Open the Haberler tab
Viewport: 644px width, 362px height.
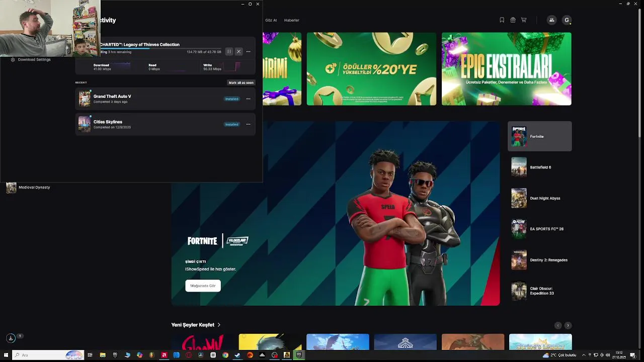click(292, 20)
